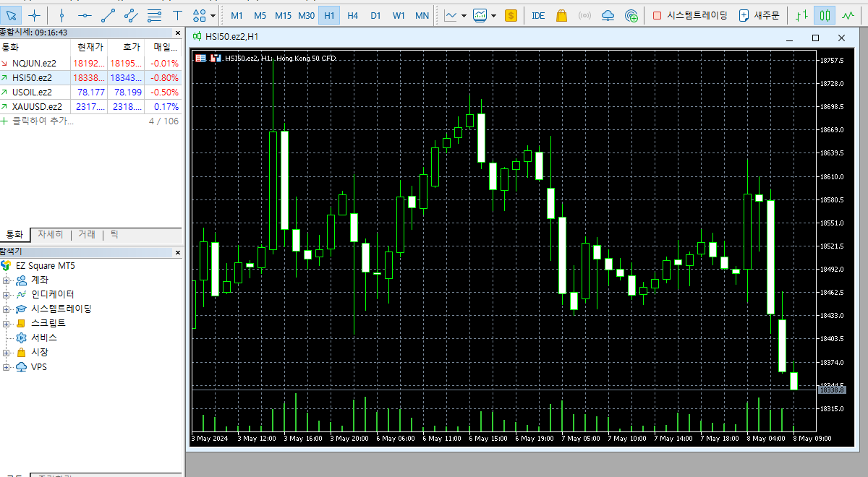Switch chart to D1 timeframe
The width and height of the screenshot is (868, 477).
pos(375,15)
